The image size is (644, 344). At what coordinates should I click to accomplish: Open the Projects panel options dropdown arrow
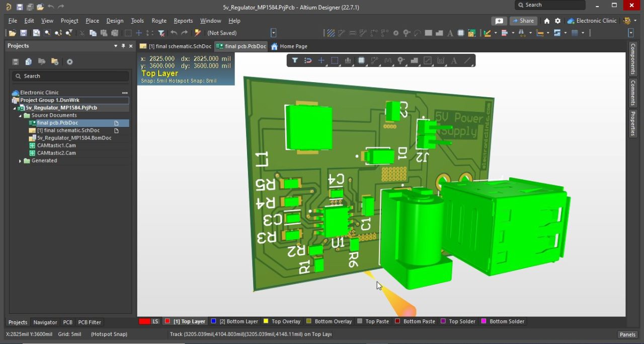(x=116, y=46)
